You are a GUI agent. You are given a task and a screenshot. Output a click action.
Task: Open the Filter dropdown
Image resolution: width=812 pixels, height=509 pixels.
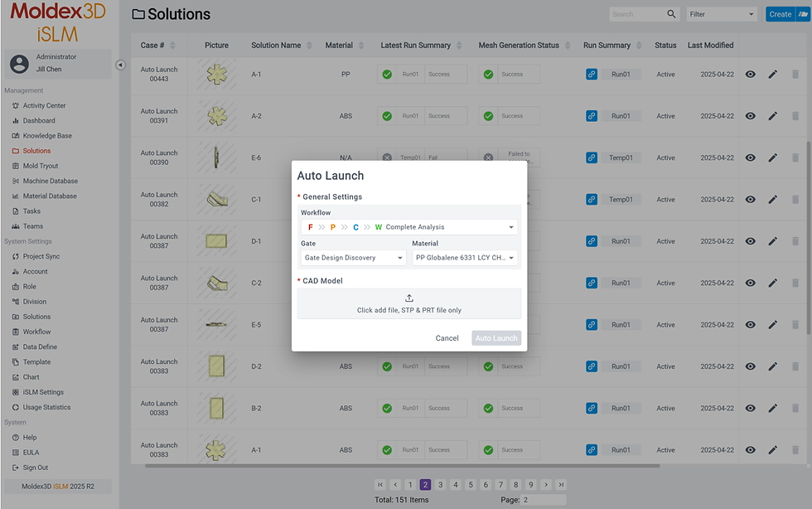point(722,14)
